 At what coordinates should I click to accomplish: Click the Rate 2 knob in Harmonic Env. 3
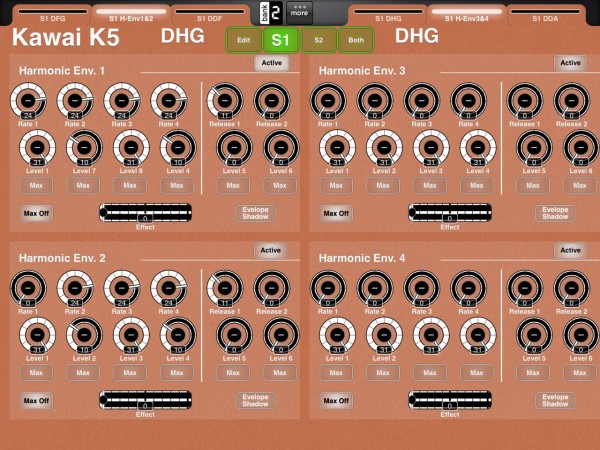[x=375, y=101]
